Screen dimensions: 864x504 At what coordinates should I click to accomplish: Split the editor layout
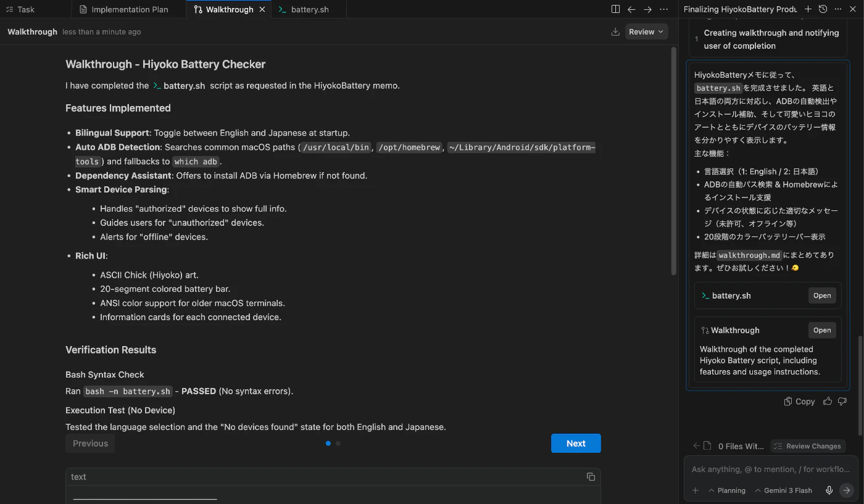click(x=615, y=9)
